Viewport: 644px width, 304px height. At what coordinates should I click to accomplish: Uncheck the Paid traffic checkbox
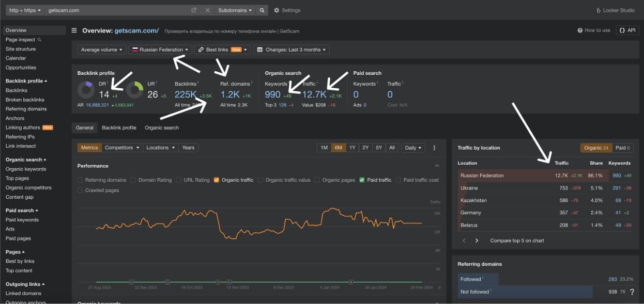(362, 180)
